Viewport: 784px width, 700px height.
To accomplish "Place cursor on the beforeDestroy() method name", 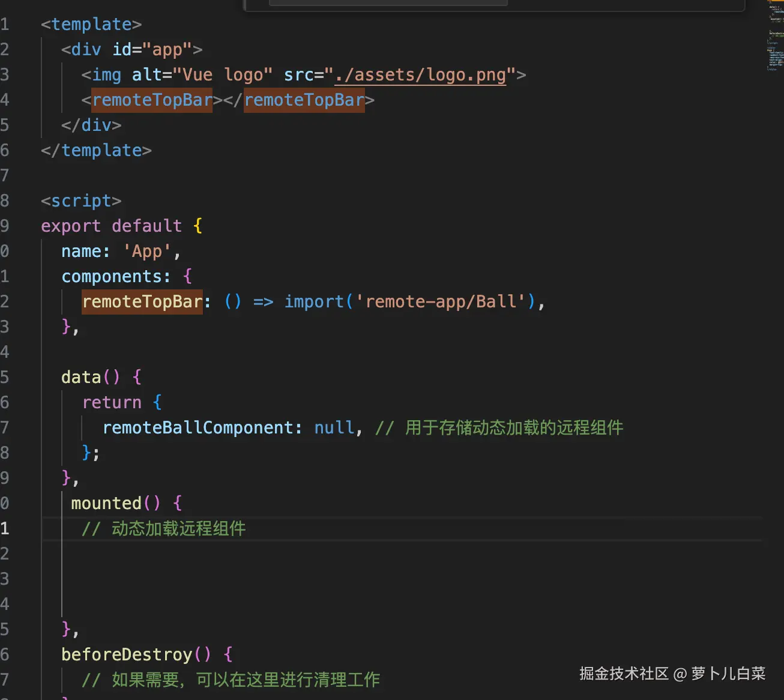I will (127, 655).
